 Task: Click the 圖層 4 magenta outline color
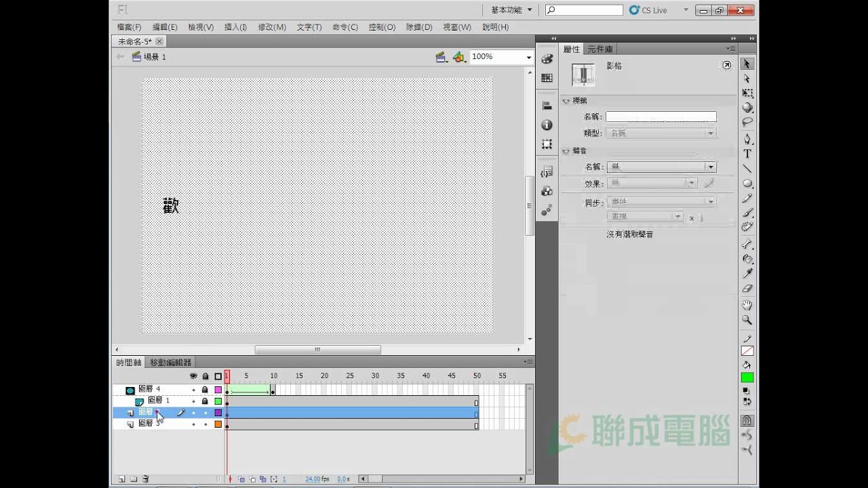[x=218, y=390]
